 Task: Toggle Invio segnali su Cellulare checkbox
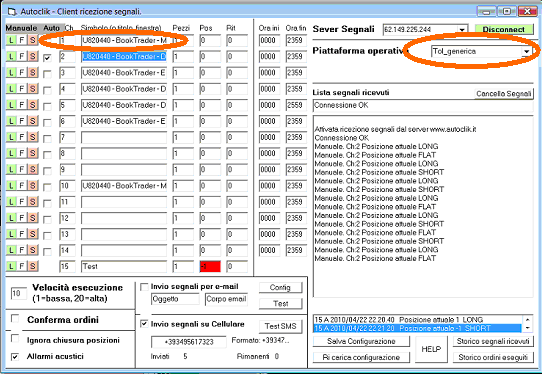[144, 324]
